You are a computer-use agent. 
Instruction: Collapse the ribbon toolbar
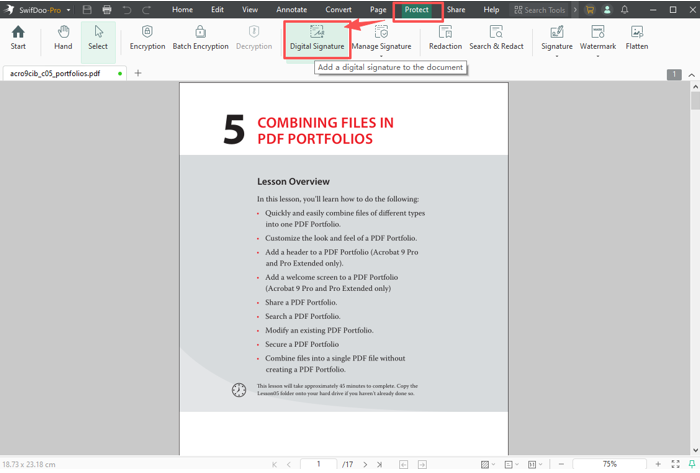[x=692, y=75]
